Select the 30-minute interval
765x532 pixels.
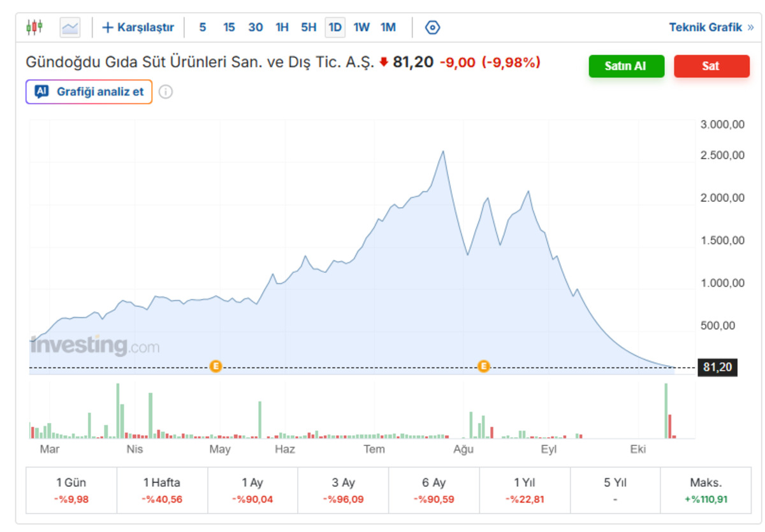pos(256,27)
